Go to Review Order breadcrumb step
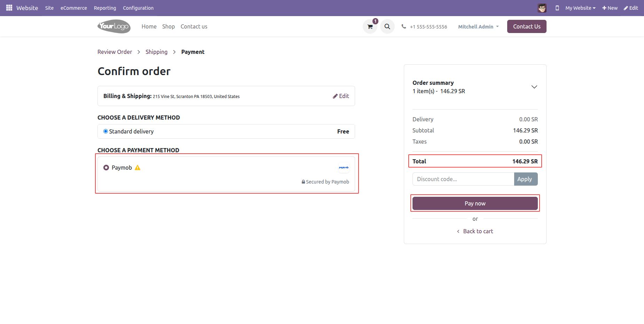The width and height of the screenshot is (644, 324). (115, 52)
